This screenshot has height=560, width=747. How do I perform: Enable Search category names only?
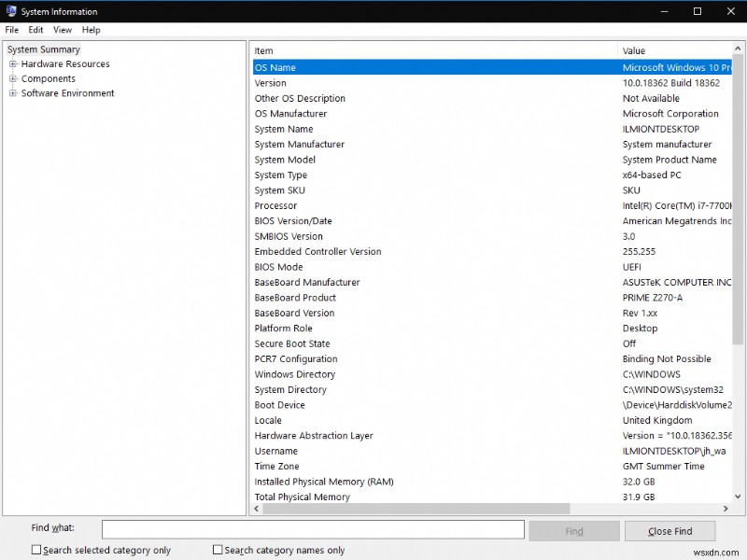(218, 549)
